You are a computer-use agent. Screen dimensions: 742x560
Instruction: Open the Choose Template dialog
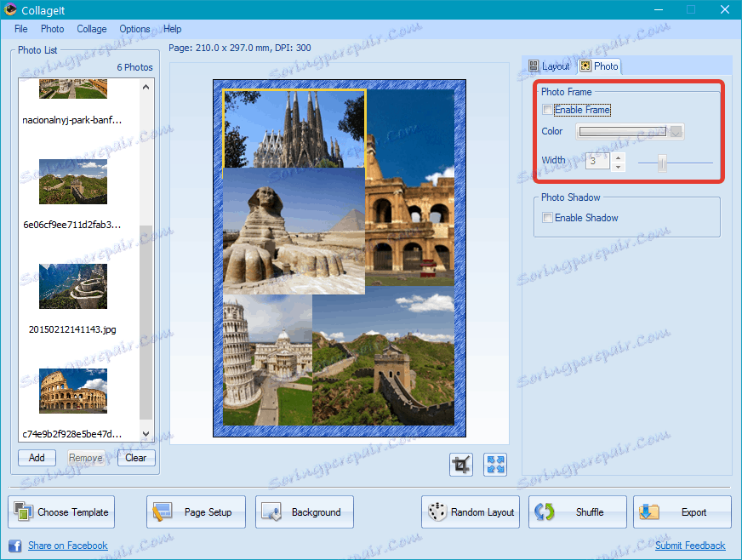coord(61,512)
